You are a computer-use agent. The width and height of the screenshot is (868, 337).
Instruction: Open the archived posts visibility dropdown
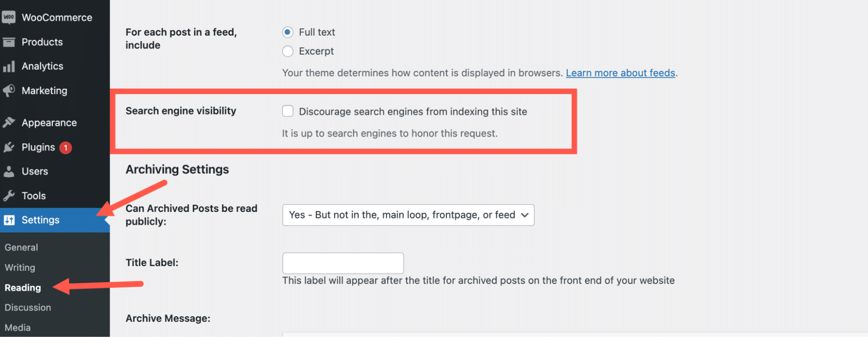coord(408,215)
